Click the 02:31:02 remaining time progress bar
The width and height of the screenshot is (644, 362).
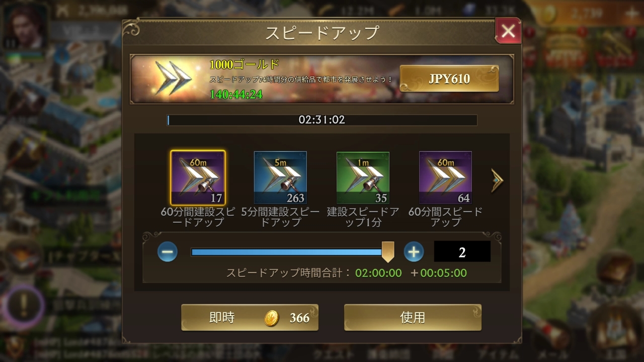(322, 120)
